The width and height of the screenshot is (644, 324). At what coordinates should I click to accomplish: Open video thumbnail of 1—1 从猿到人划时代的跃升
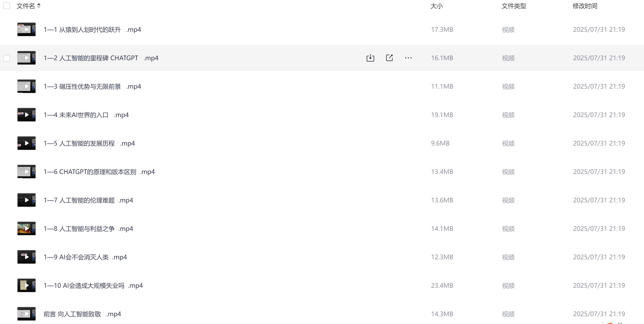tap(27, 30)
